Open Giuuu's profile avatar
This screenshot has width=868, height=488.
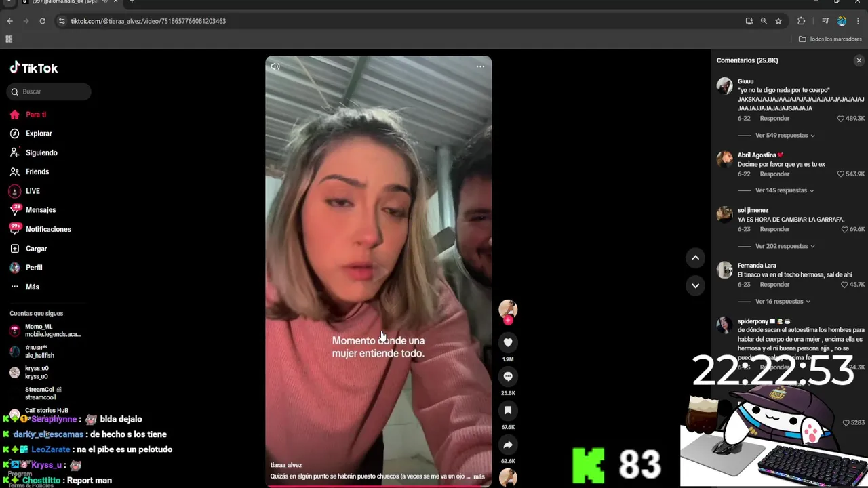725,86
